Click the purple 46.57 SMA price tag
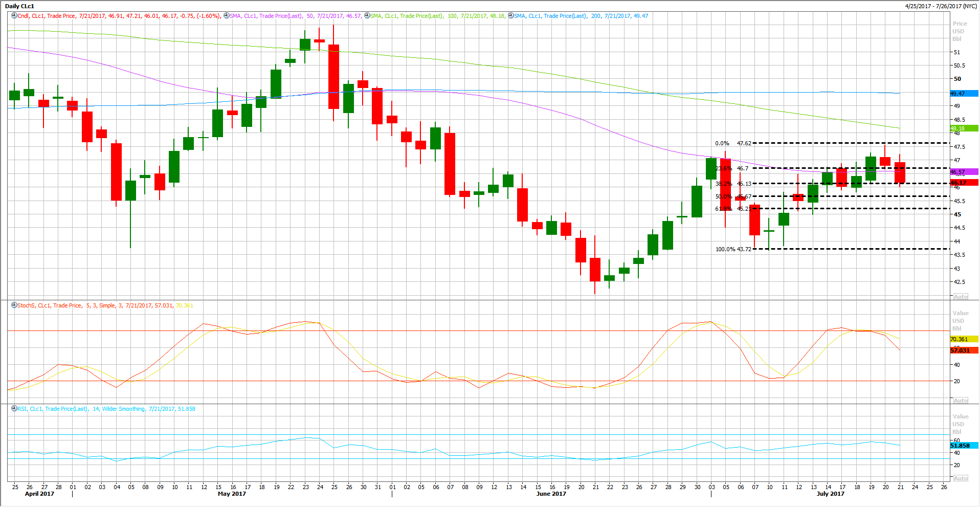Viewport: 980px width, 507px height. pos(963,172)
